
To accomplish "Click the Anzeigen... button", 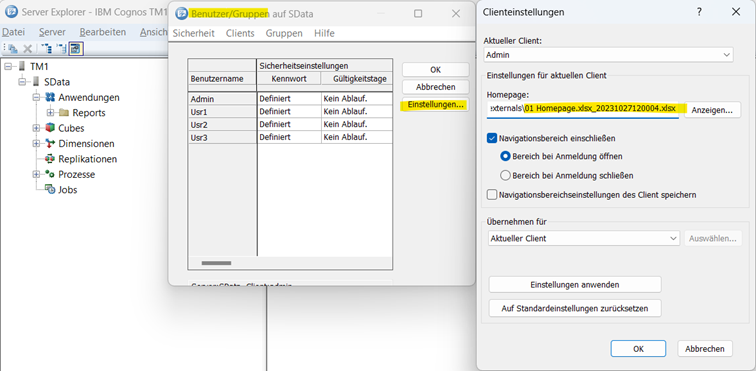I will pyautogui.click(x=712, y=110).
